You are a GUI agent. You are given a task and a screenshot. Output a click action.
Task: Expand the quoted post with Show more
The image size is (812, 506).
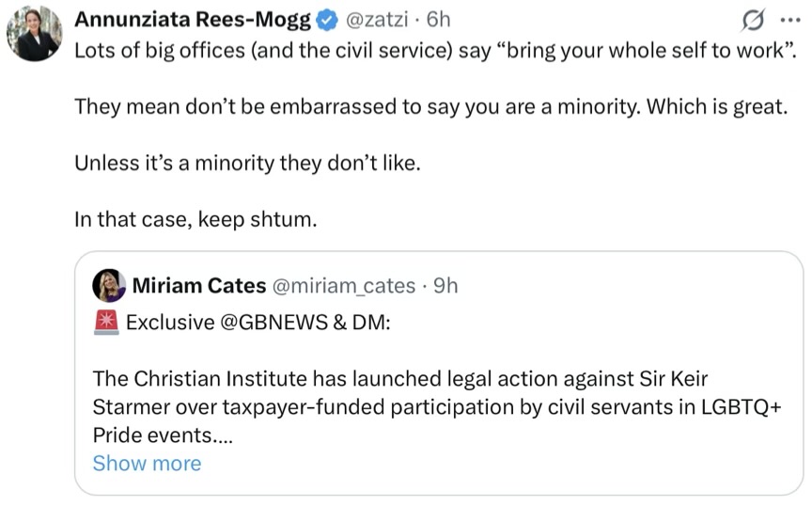[x=147, y=464]
